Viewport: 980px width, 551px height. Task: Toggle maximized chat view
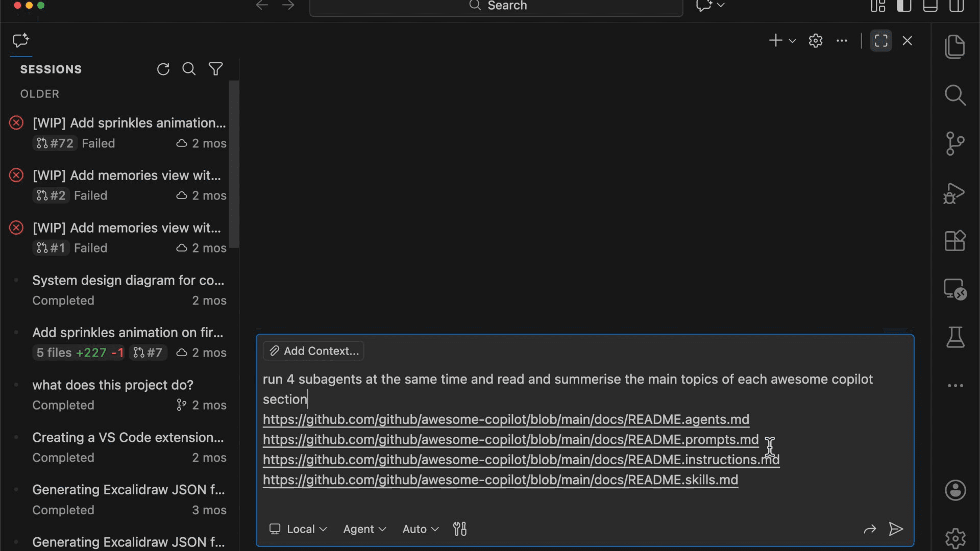coord(881,41)
